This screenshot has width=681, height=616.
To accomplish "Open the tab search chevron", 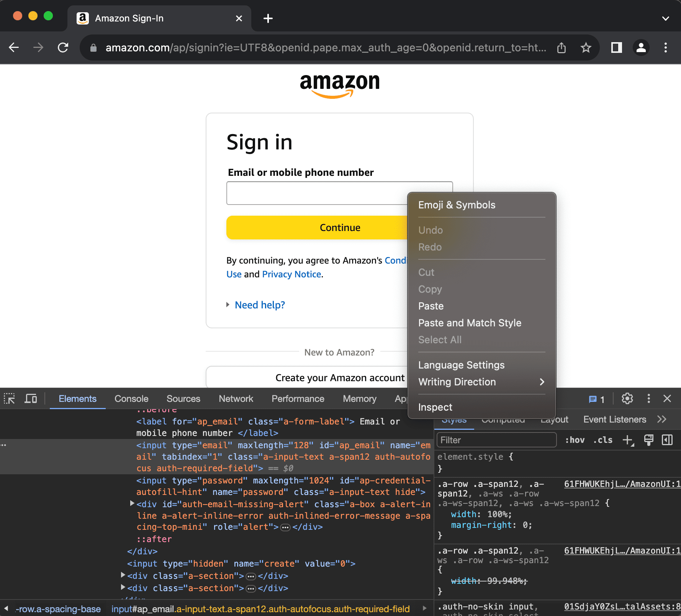I will tap(666, 18).
